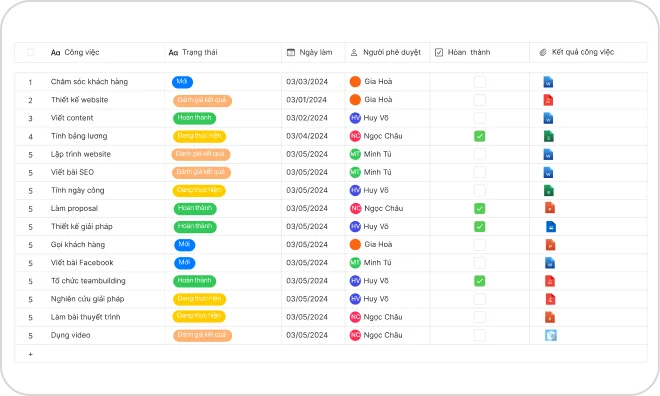Click the Kết quả công việc column header

point(588,53)
